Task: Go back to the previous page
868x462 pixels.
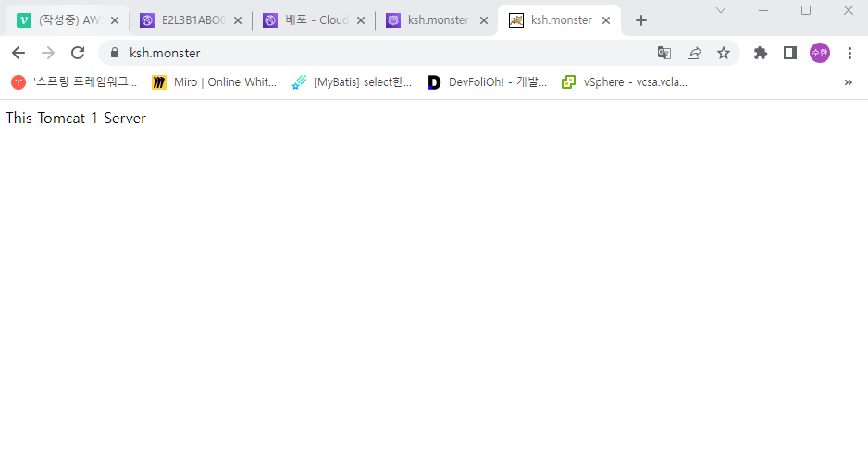Action: coord(19,53)
